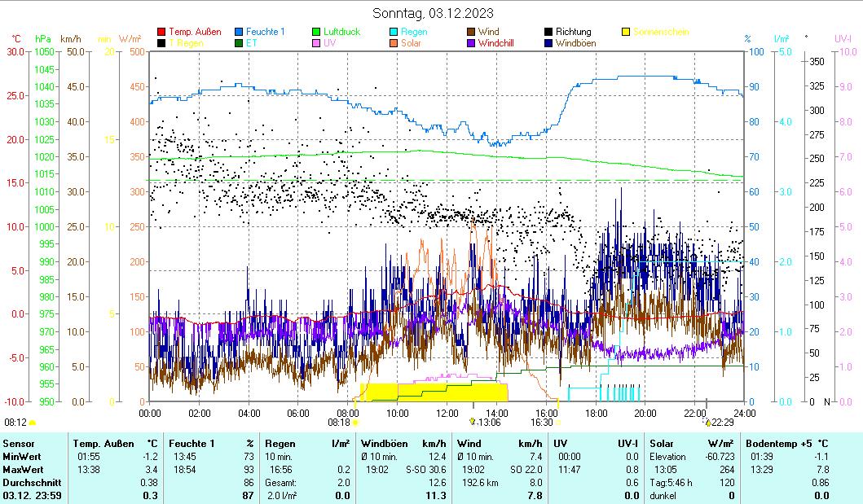Click the green Luftdruck legend square
Screen dimensions: 863x504
click(x=318, y=32)
